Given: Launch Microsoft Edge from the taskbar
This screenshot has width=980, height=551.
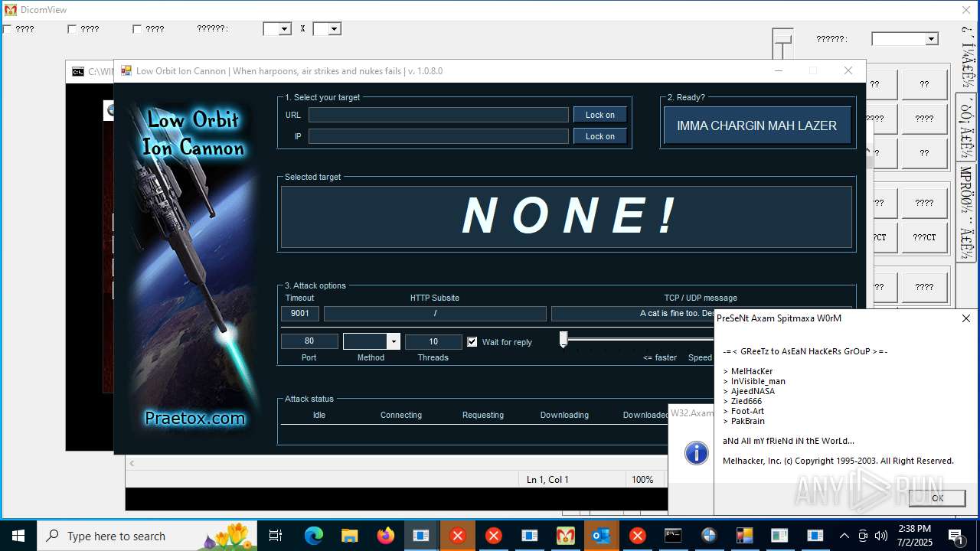Looking at the screenshot, I should point(314,536).
